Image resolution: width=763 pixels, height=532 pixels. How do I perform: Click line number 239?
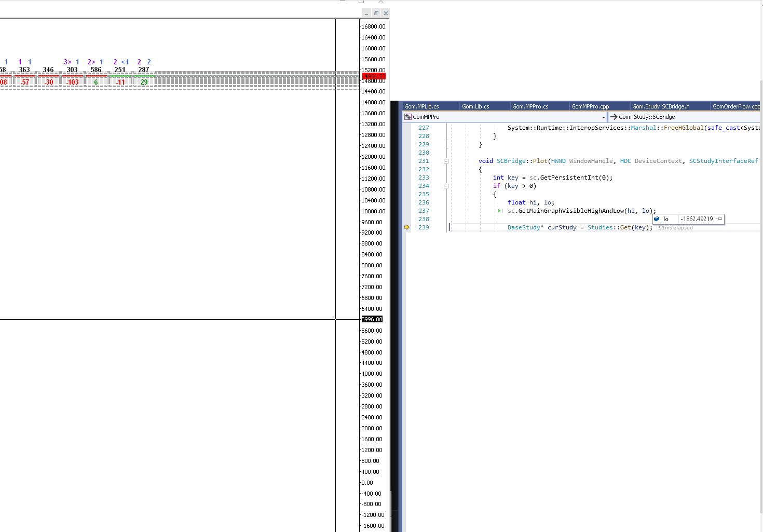coord(424,227)
